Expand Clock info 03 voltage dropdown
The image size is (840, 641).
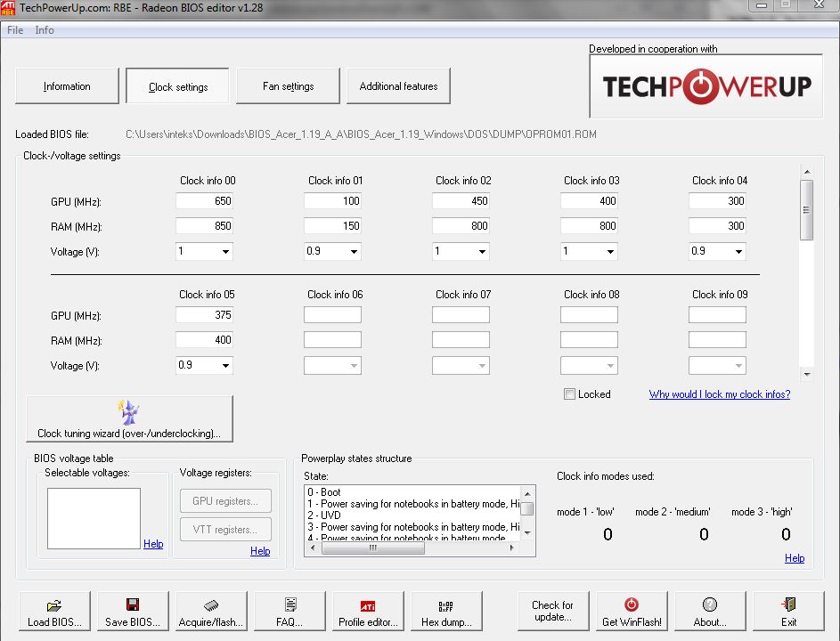pos(610,252)
